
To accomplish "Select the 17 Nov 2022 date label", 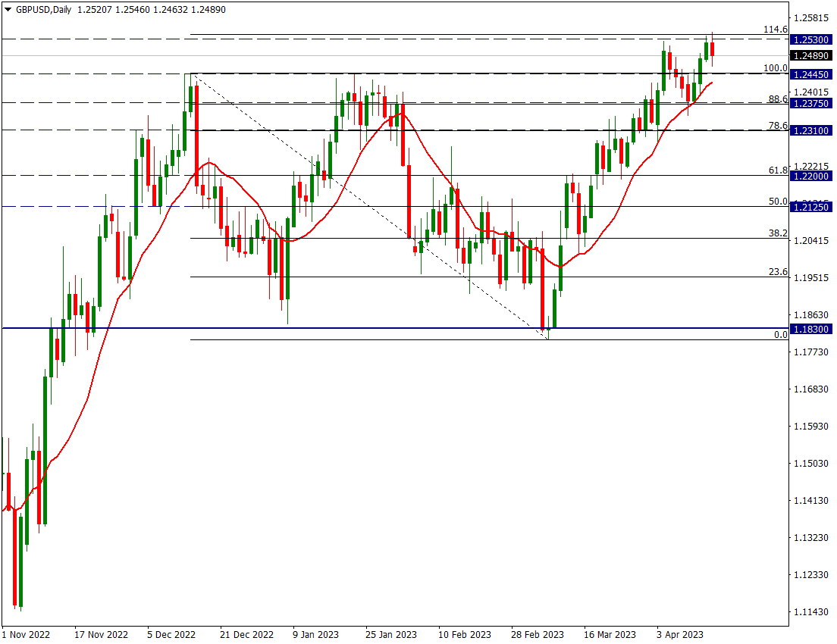I will (x=102, y=634).
